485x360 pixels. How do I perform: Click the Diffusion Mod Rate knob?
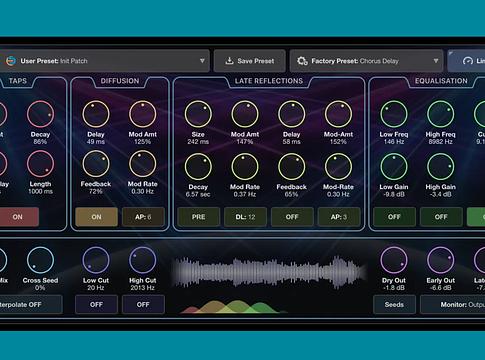[x=143, y=164]
